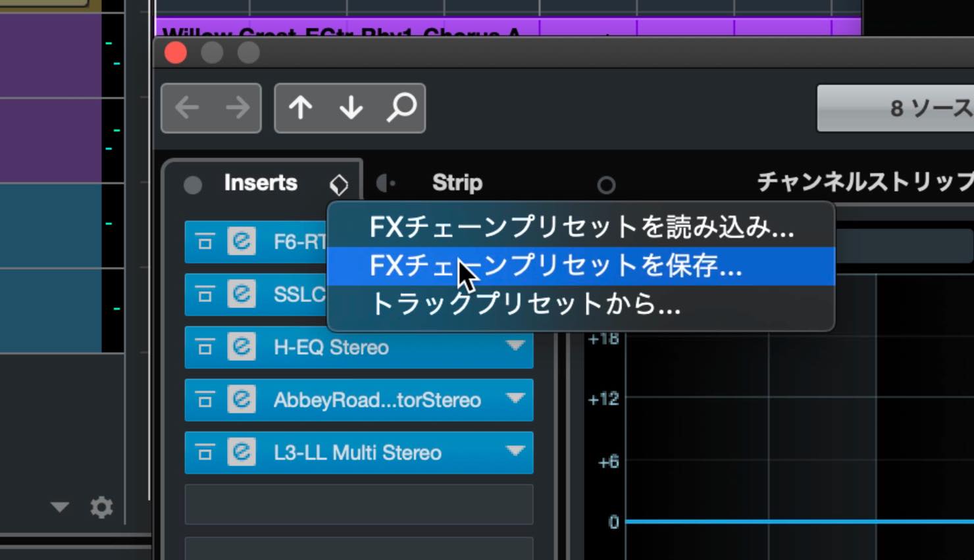Expand L3-LL Multi Stereo slot dropdown arrow

pyautogui.click(x=515, y=451)
